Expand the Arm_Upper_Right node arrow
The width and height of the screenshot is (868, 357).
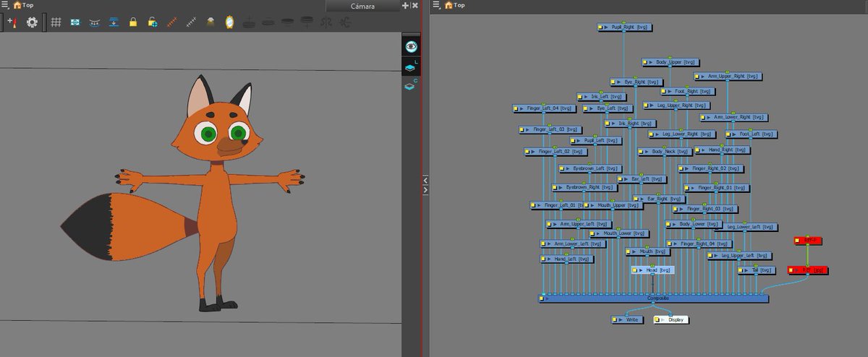(704, 76)
